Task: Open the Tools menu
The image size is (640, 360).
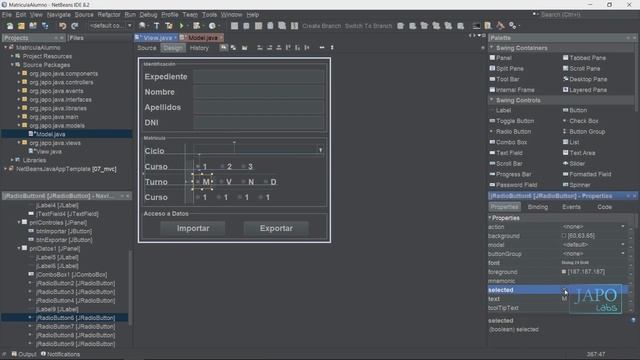Action: (209, 15)
